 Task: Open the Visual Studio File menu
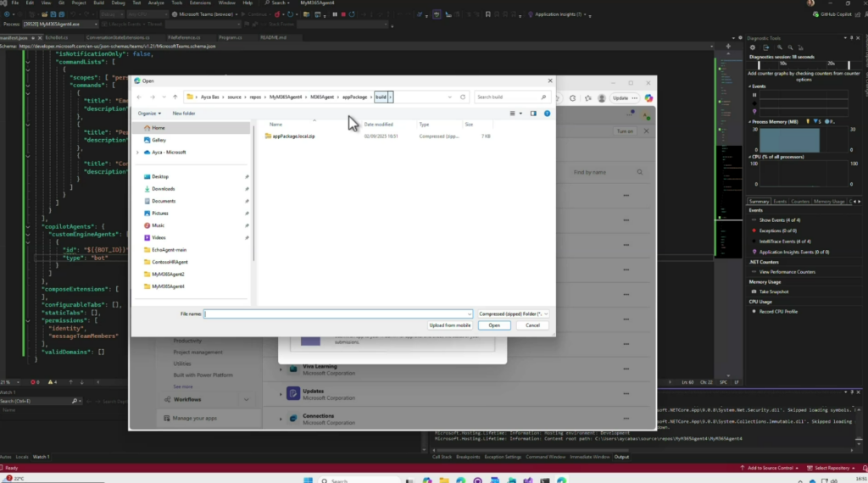click(15, 3)
